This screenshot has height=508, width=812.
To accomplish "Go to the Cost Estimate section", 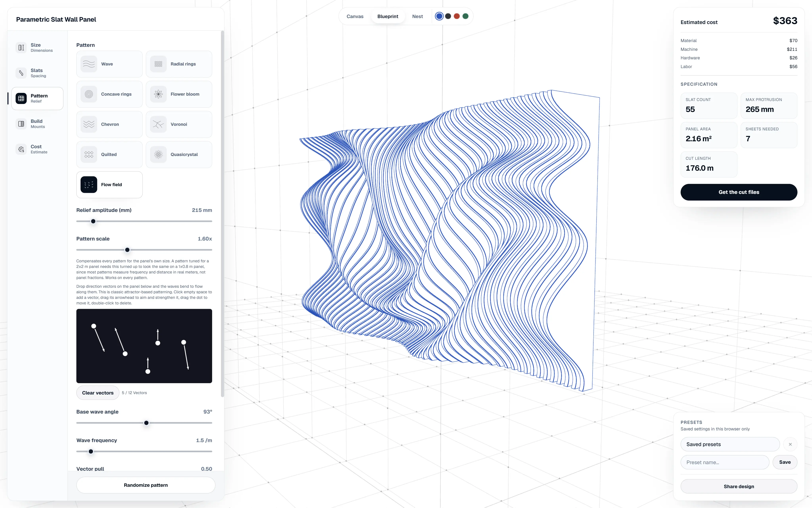I will point(37,149).
